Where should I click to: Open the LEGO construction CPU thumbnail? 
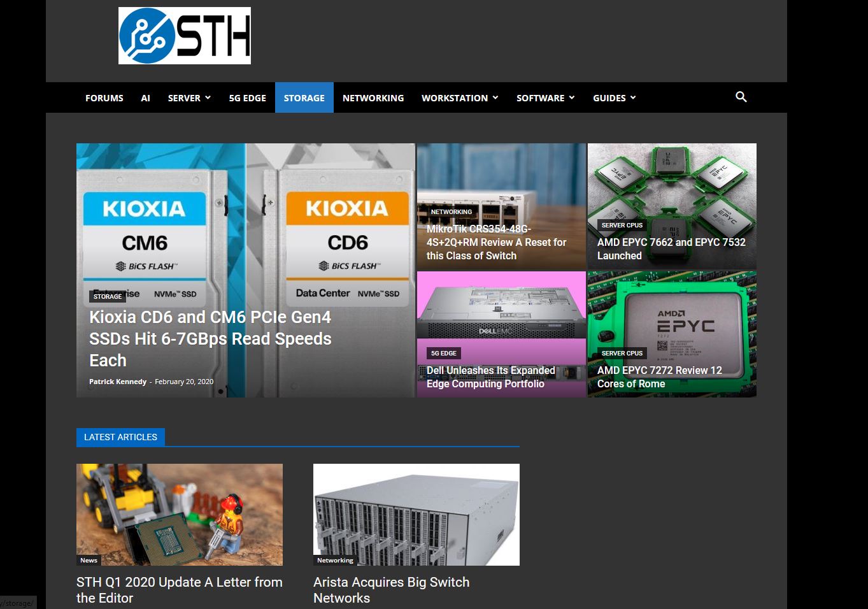point(180,515)
